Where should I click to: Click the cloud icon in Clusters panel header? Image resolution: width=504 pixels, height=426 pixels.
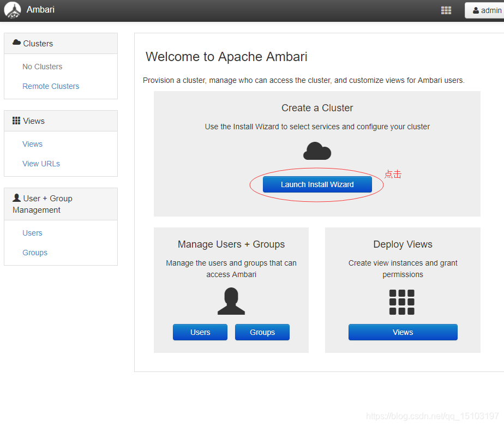click(17, 43)
